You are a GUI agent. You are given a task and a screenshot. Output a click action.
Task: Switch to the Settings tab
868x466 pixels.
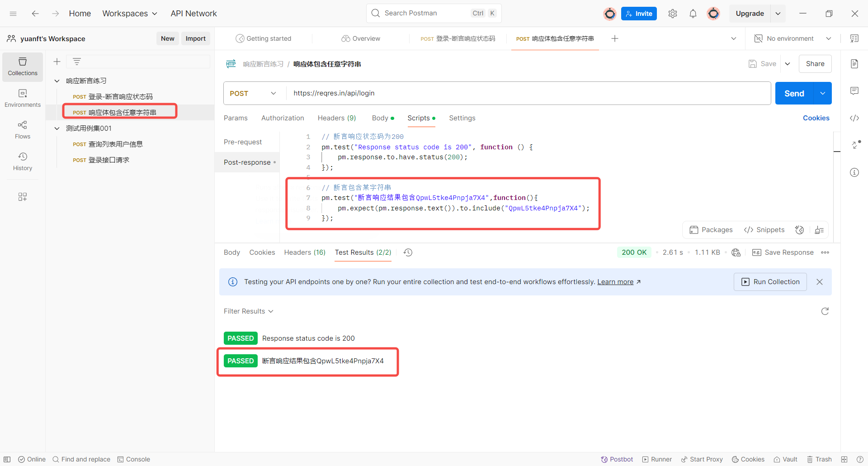point(462,118)
